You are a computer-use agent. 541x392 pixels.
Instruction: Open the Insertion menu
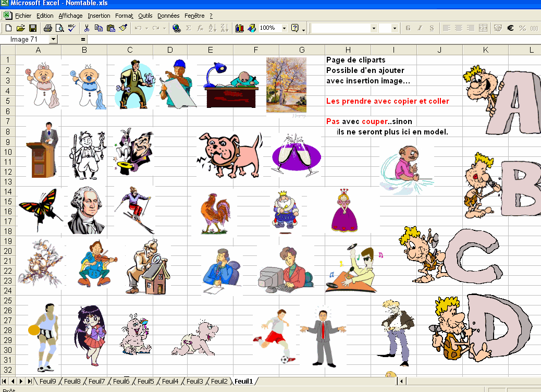99,16
